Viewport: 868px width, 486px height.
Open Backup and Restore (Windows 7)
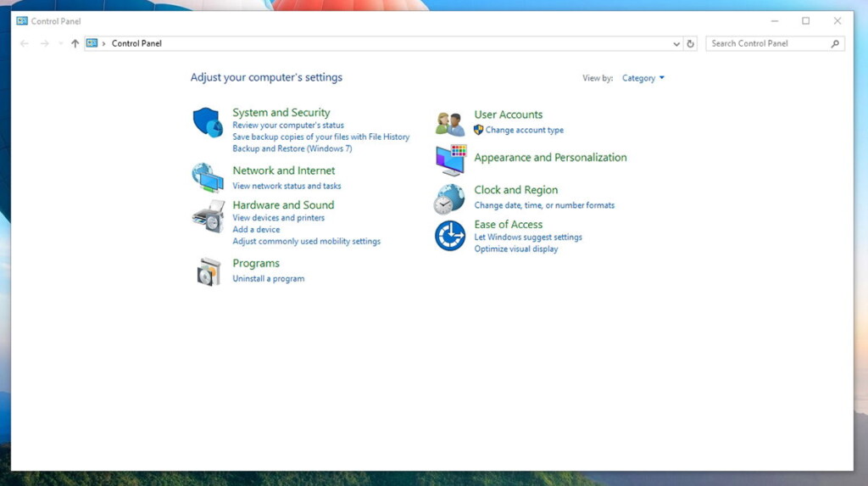pyautogui.click(x=292, y=148)
